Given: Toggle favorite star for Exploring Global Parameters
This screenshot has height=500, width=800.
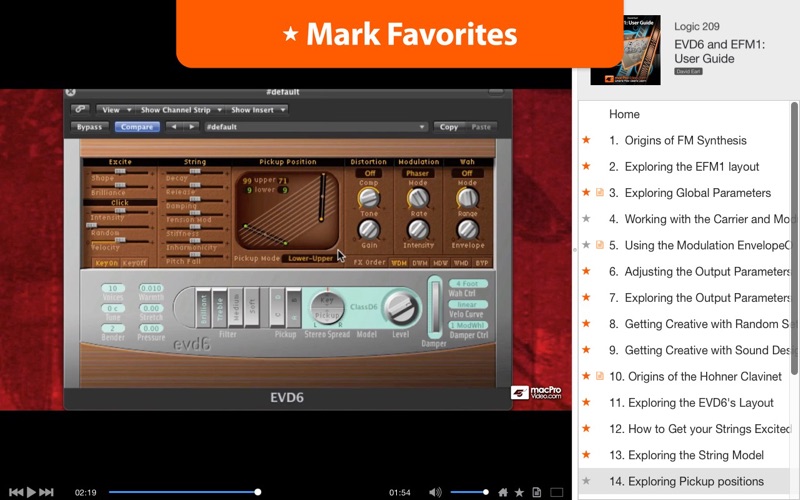Looking at the screenshot, I should 587,193.
